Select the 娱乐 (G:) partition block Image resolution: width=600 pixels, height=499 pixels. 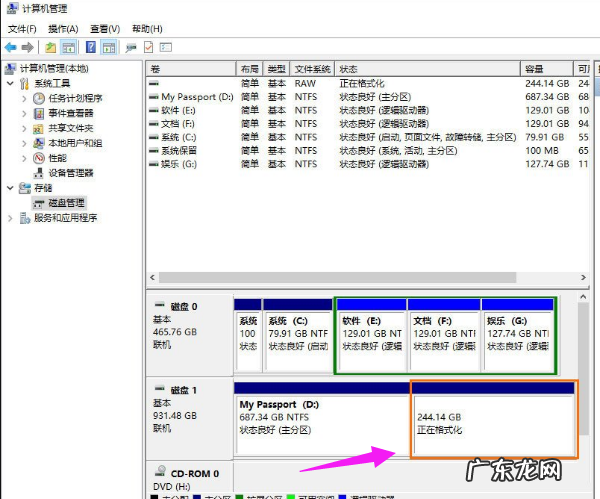518,335
